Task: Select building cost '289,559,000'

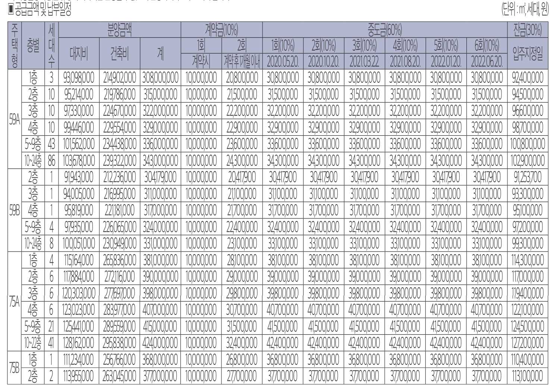Action: point(120,326)
